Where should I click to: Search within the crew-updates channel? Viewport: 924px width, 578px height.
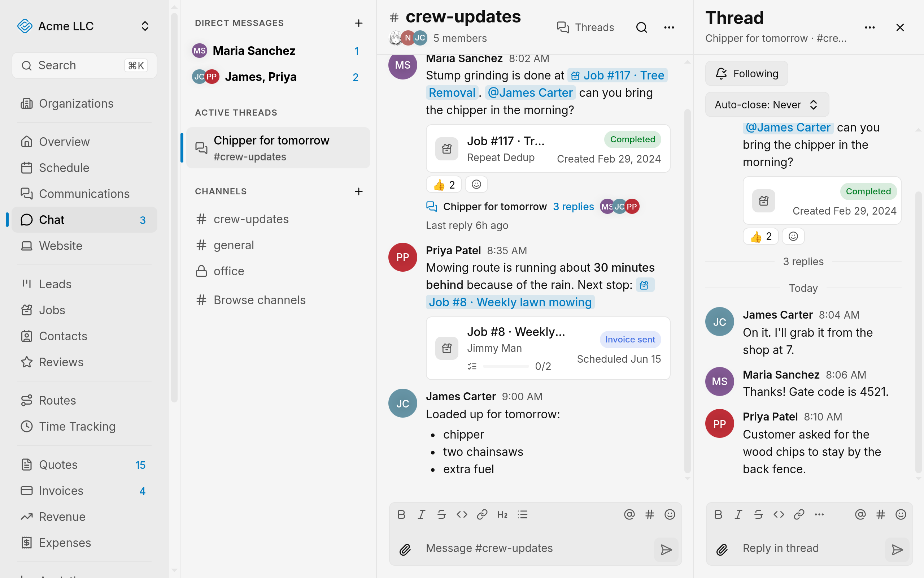tap(641, 27)
